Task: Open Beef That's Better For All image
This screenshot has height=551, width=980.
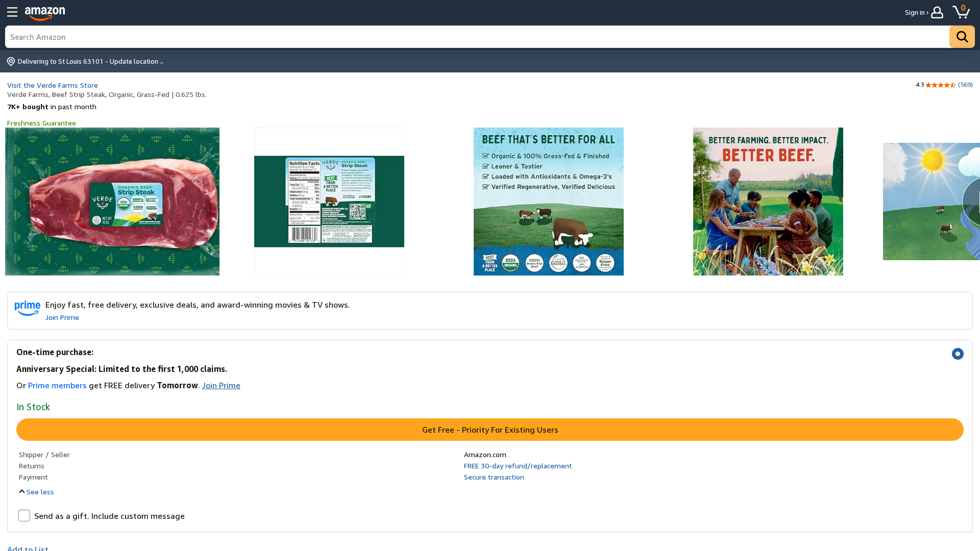Action: pos(549,202)
